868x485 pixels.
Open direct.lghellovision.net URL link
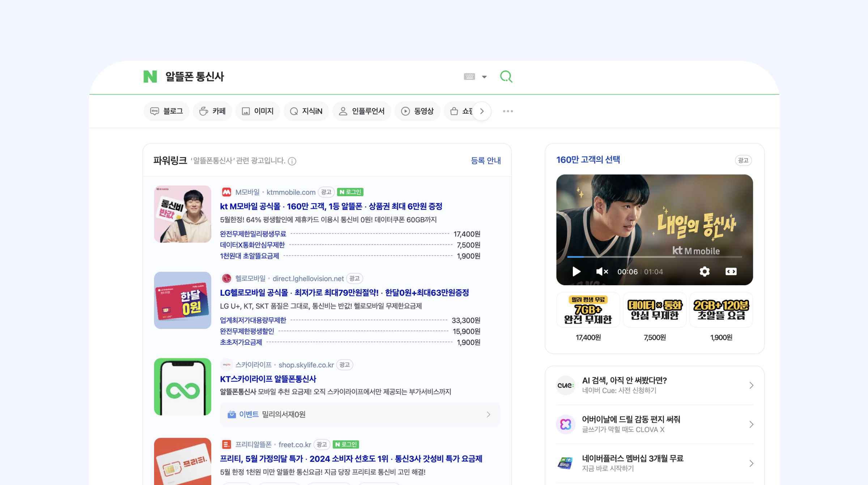308,279
